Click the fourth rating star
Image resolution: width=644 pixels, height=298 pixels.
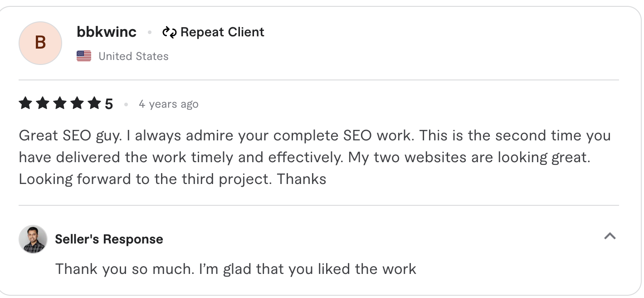77,103
